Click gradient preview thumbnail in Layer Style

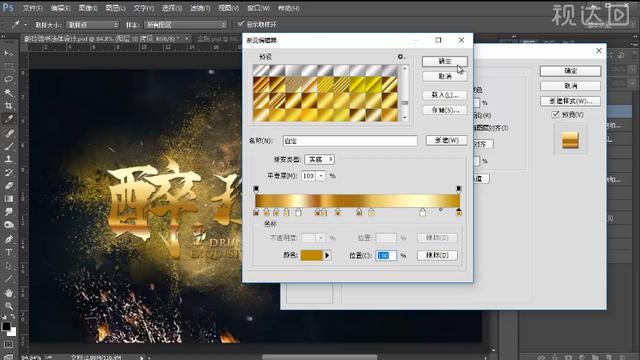(x=570, y=140)
